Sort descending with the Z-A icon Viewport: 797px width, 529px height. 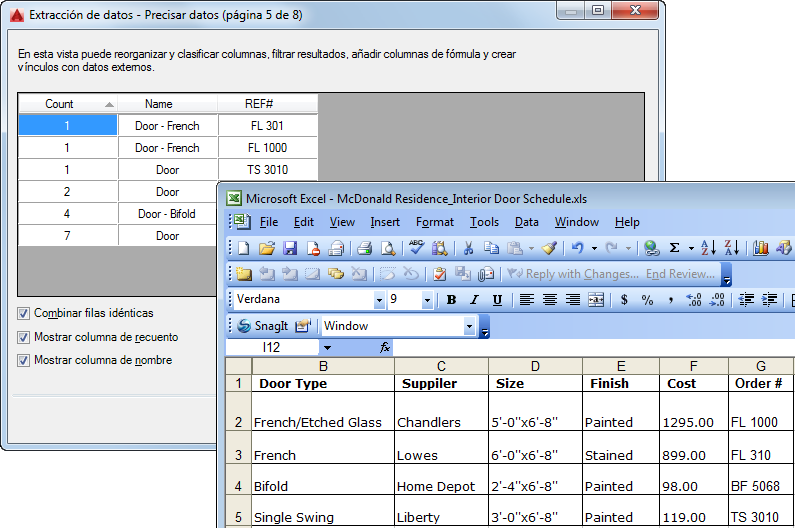[732, 248]
